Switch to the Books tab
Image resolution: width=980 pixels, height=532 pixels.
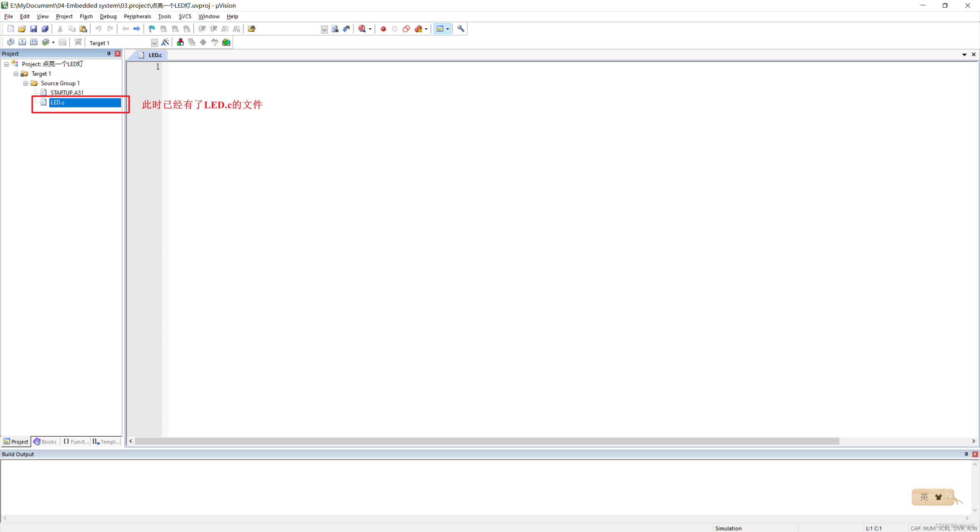tap(45, 442)
